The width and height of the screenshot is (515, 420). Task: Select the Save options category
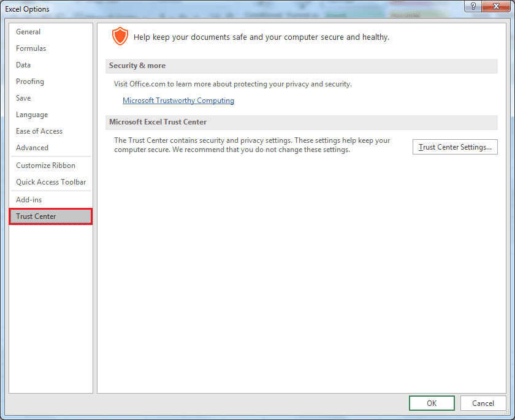coord(51,98)
